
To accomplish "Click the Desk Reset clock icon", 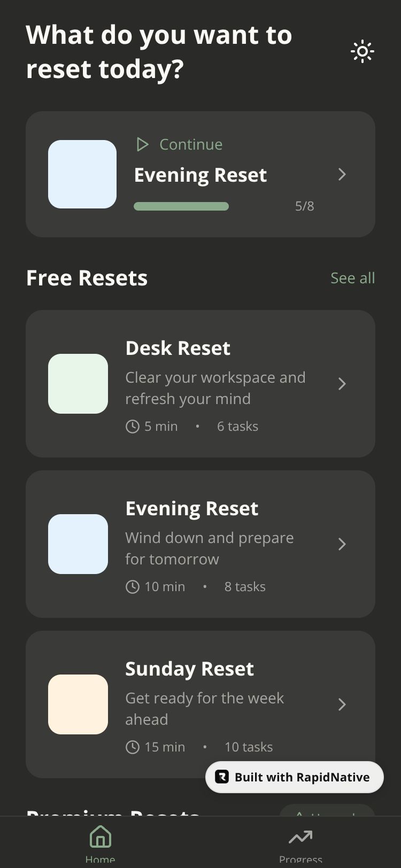I will coord(132,427).
